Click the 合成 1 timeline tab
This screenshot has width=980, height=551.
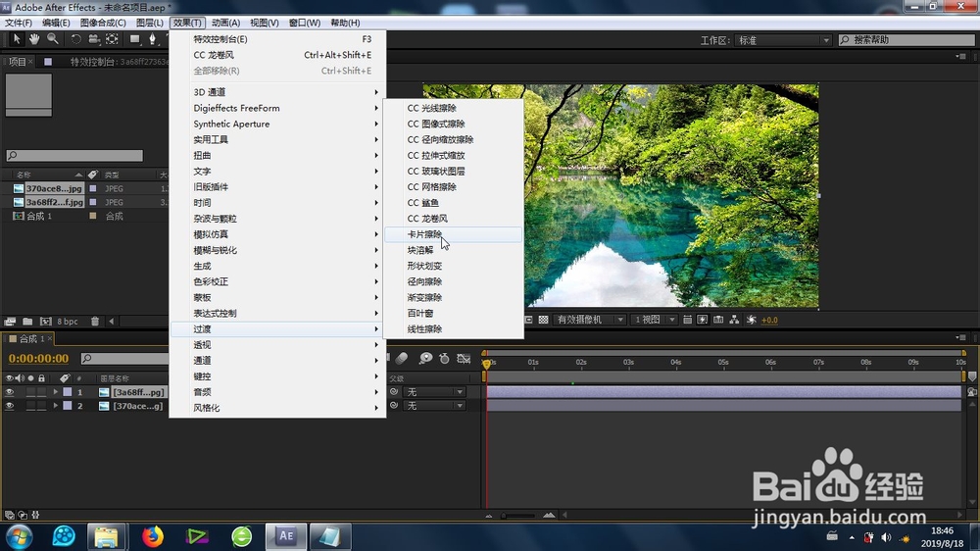31,338
